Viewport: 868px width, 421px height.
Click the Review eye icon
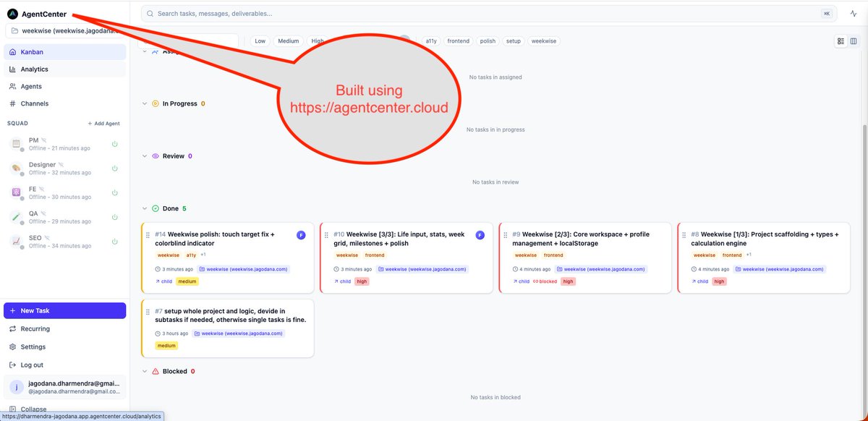[155, 156]
